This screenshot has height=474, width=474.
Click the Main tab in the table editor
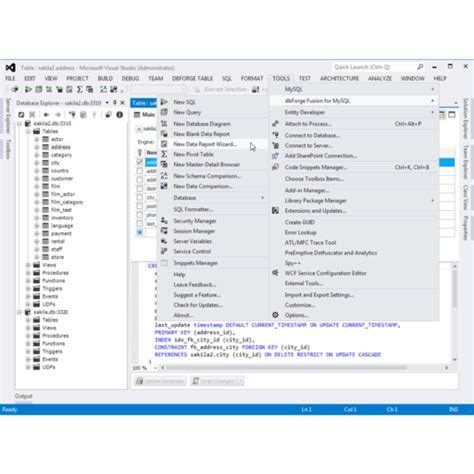point(145,115)
